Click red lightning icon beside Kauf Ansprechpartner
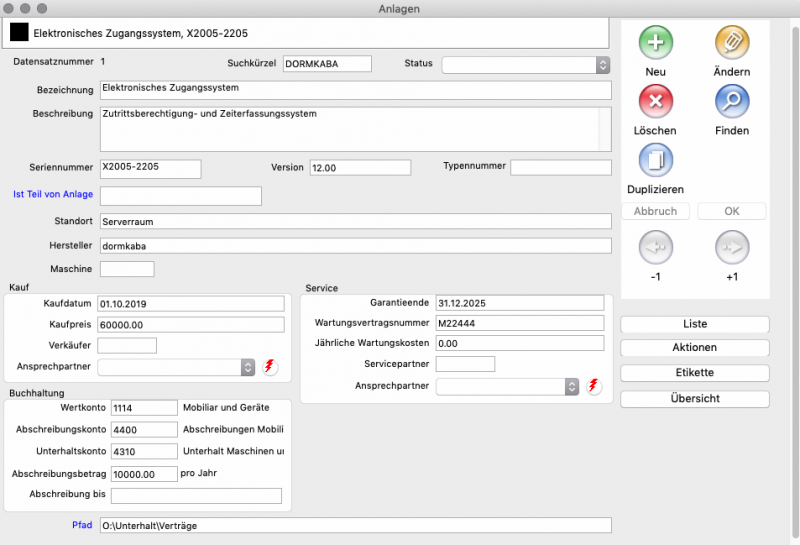This screenshot has width=800, height=545. click(x=270, y=367)
